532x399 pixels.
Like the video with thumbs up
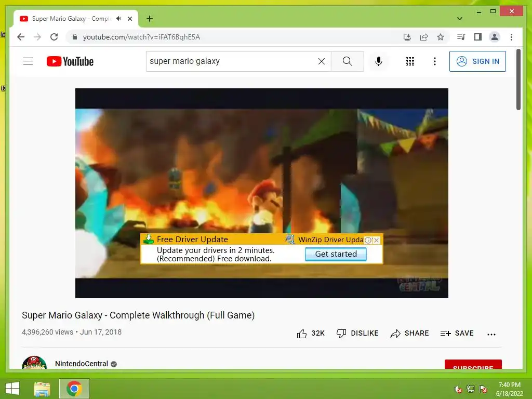311,334
